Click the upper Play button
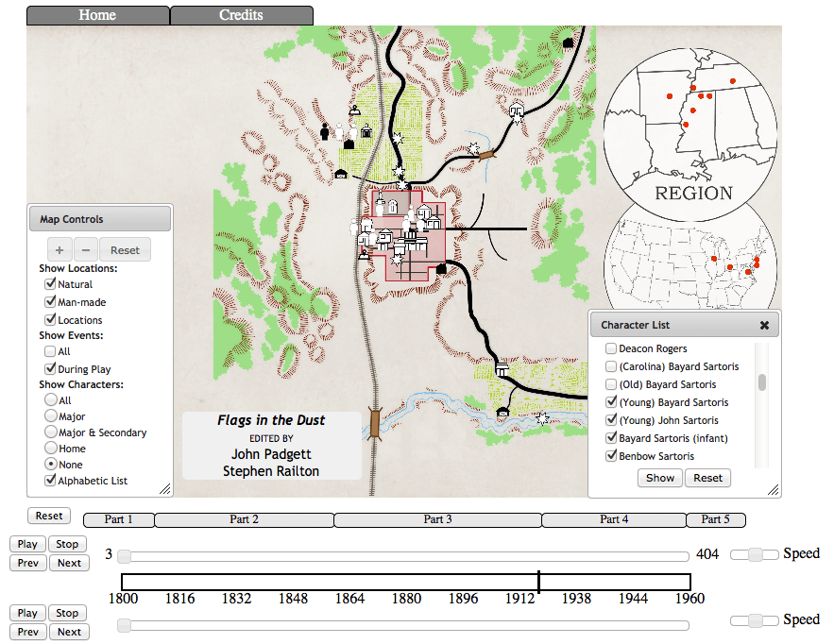This screenshot has width=834, height=644. click(27, 544)
